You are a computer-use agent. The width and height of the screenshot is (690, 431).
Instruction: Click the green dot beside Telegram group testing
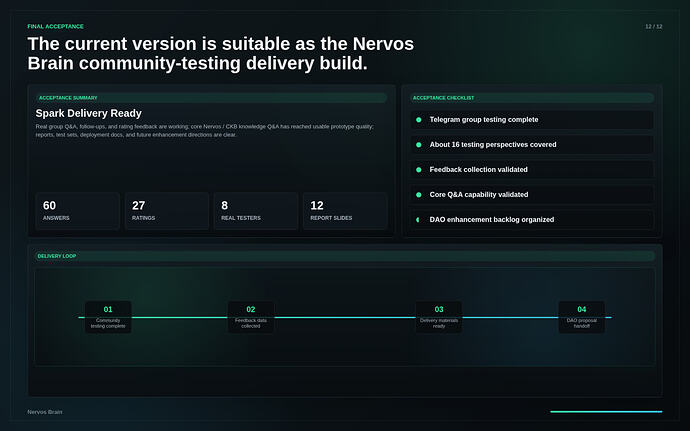tap(418, 120)
